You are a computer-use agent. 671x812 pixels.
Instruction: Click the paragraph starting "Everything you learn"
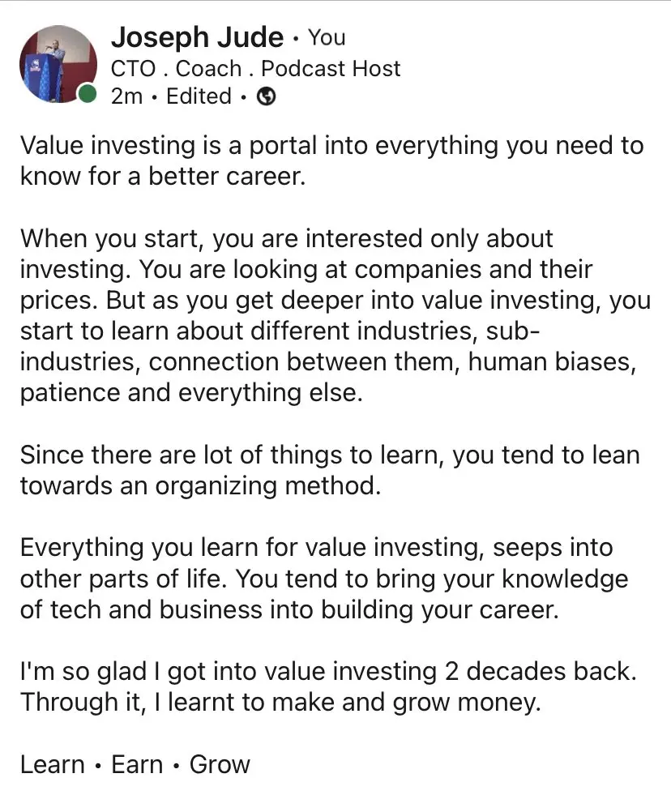324,577
